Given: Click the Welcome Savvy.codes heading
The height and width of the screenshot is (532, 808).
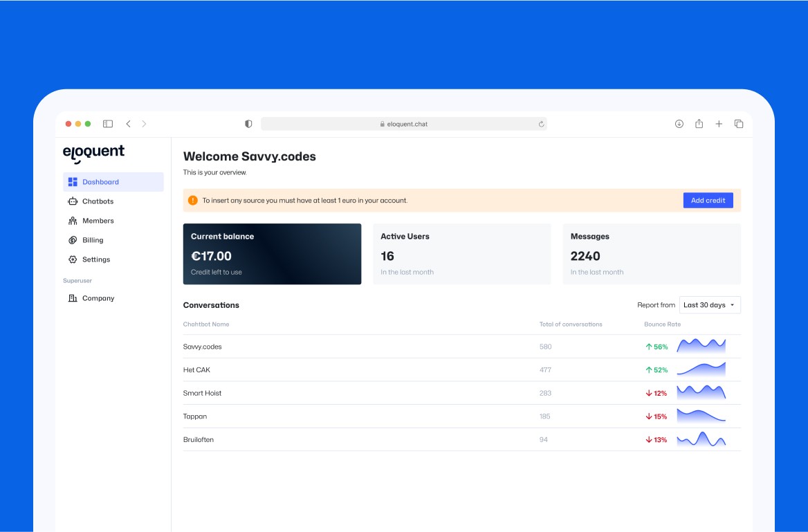Looking at the screenshot, I should coord(250,157).
